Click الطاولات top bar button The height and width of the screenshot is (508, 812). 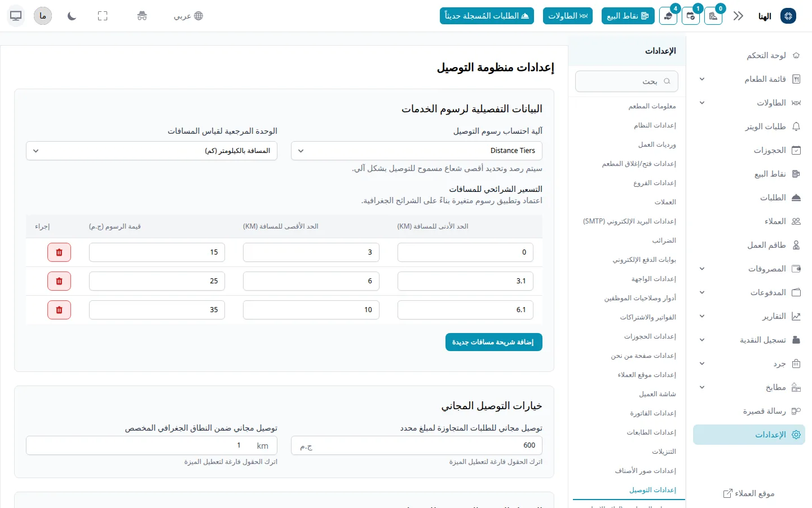568,16
